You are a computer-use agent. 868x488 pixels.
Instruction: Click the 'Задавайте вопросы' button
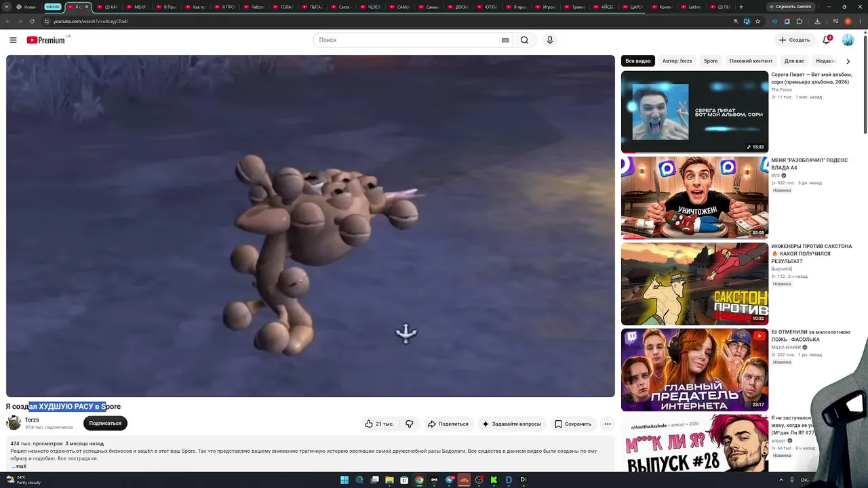[x=511, y=424]
